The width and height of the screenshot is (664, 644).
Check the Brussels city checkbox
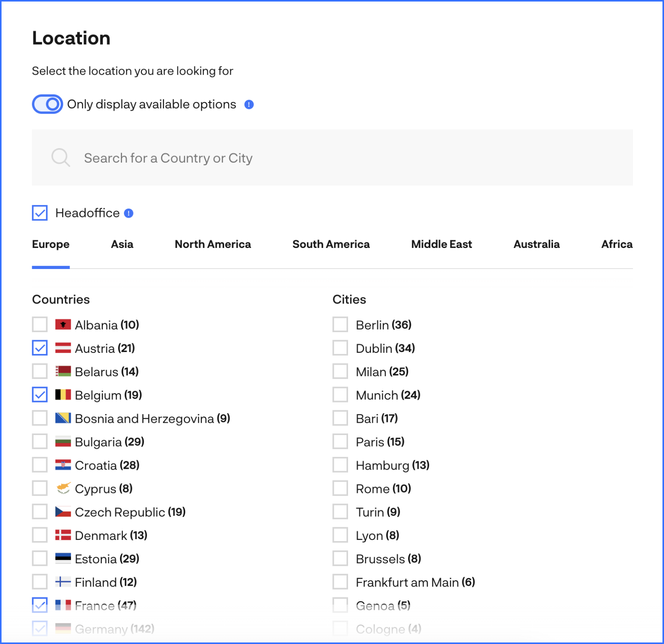tap(340, 558)
